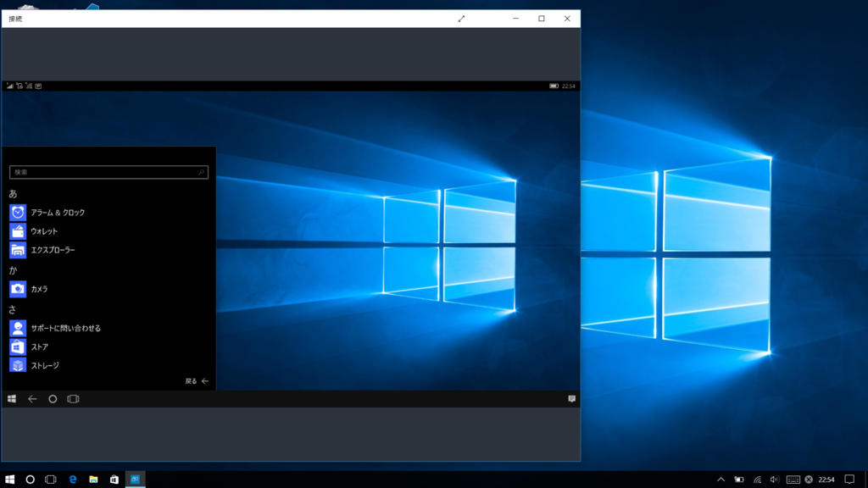Click the 戻る back link

pyautogui.click(x=197, y=381)
